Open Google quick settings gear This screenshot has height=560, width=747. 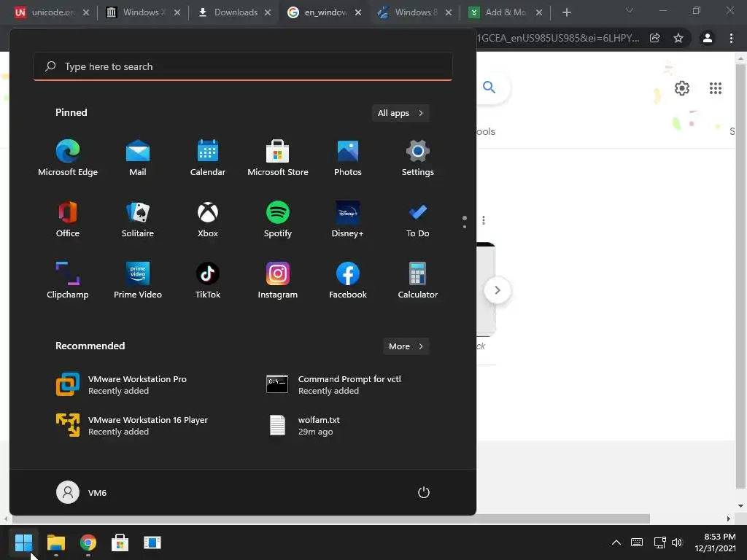click(x=682, y=88)
